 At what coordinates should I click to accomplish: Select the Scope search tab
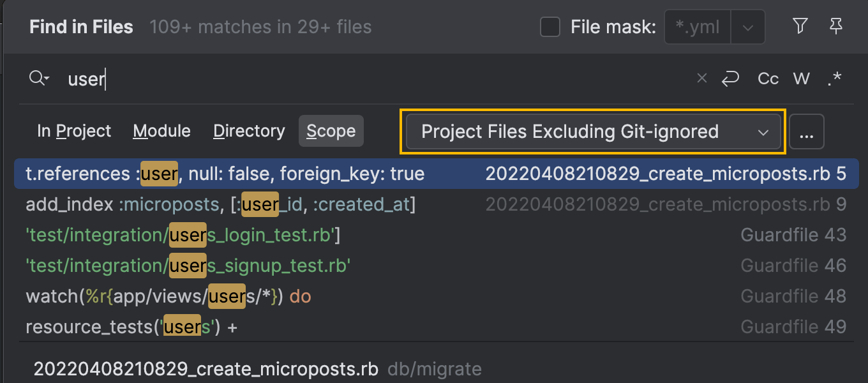(331, 131)
